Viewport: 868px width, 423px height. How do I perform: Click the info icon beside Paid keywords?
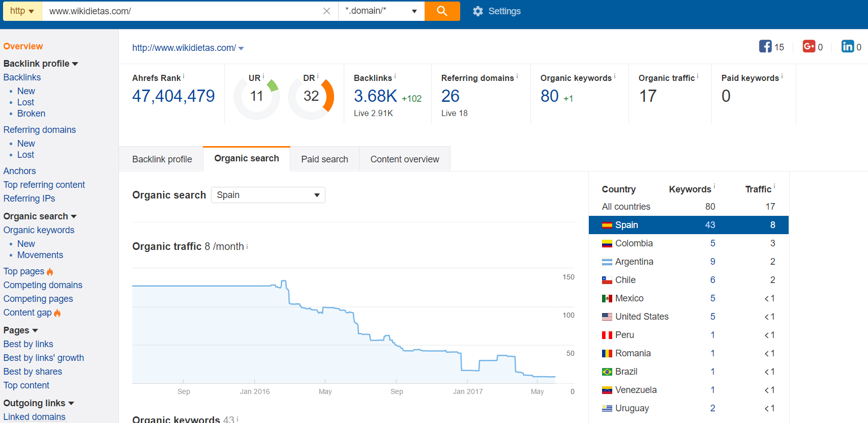(782, 76)
